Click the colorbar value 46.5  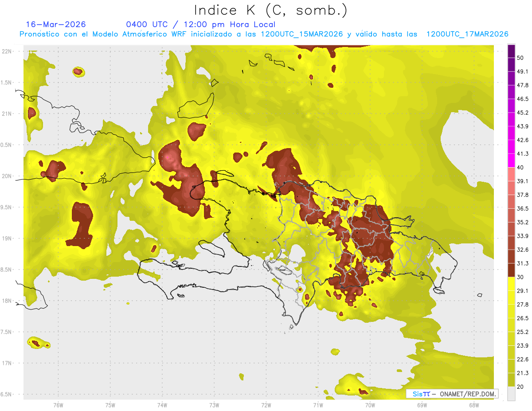(x=523, y=99)
